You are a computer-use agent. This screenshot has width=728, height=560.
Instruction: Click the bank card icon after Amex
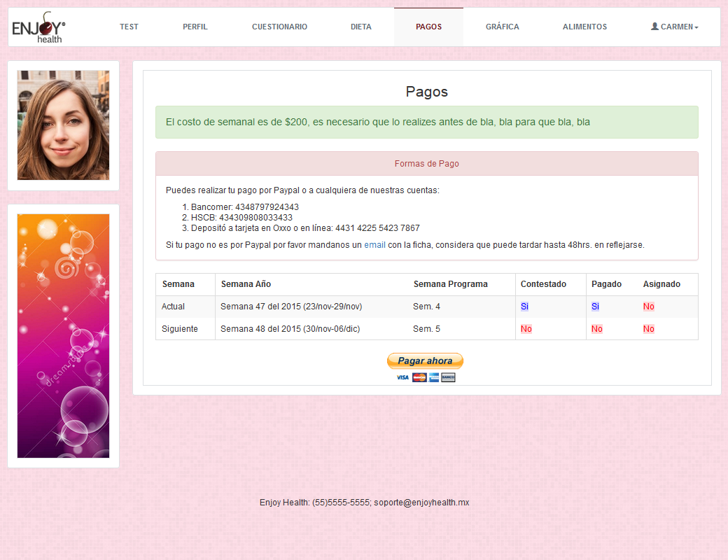coord(448,377)
